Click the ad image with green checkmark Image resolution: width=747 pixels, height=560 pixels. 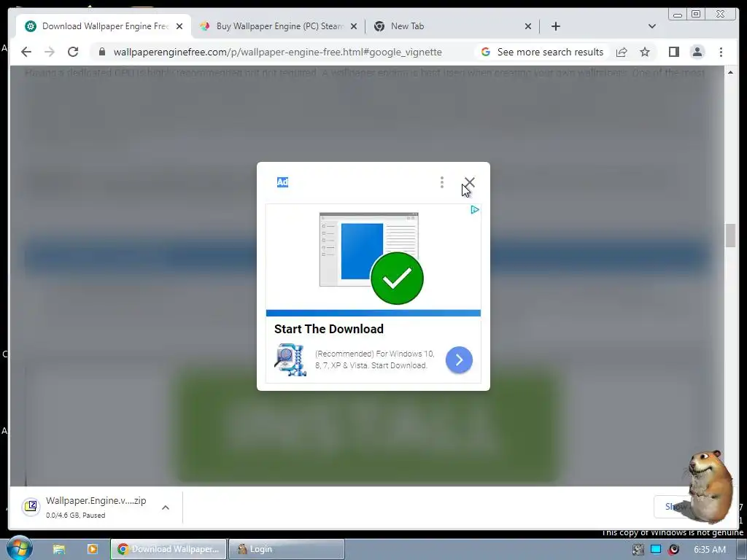point(373,259)
